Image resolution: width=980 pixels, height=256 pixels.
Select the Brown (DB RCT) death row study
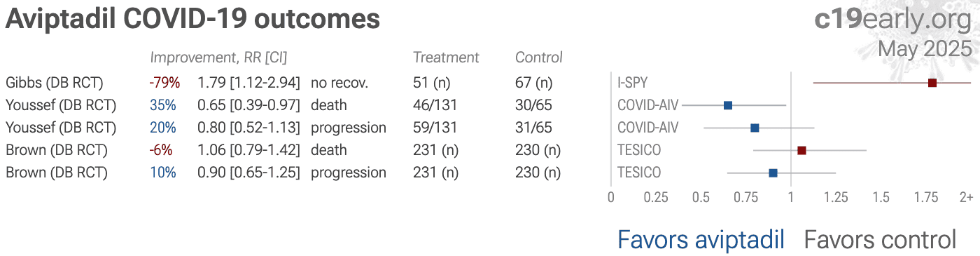(57, 150)
